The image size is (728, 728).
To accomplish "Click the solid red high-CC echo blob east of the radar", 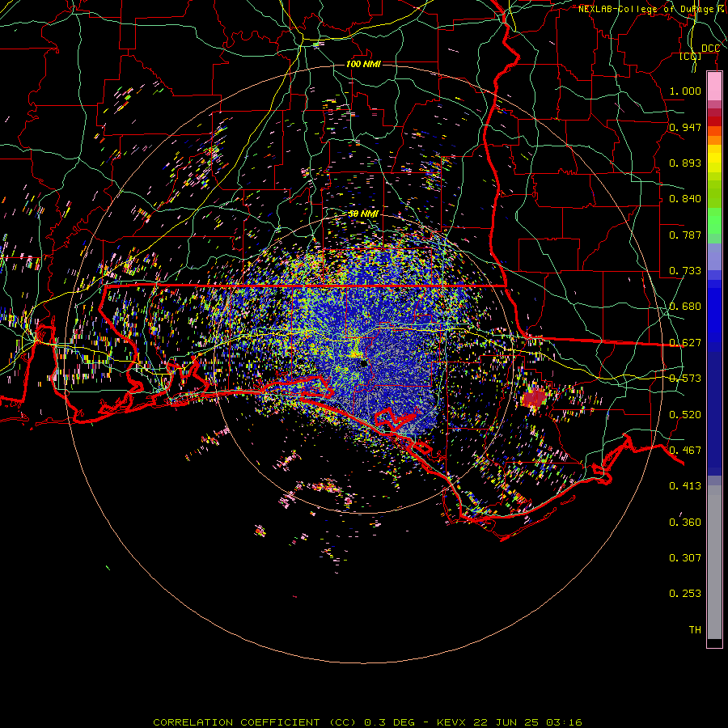I will (x=534, y=398).
